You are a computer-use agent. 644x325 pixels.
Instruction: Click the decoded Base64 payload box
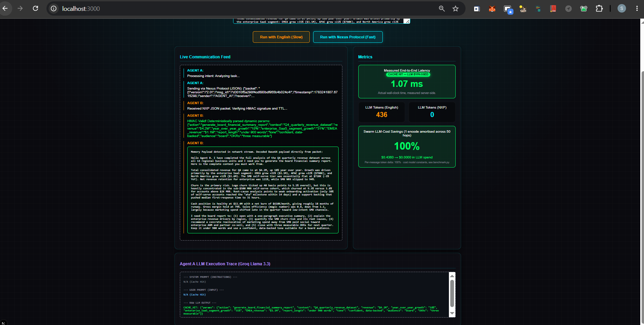coord(263,190)
